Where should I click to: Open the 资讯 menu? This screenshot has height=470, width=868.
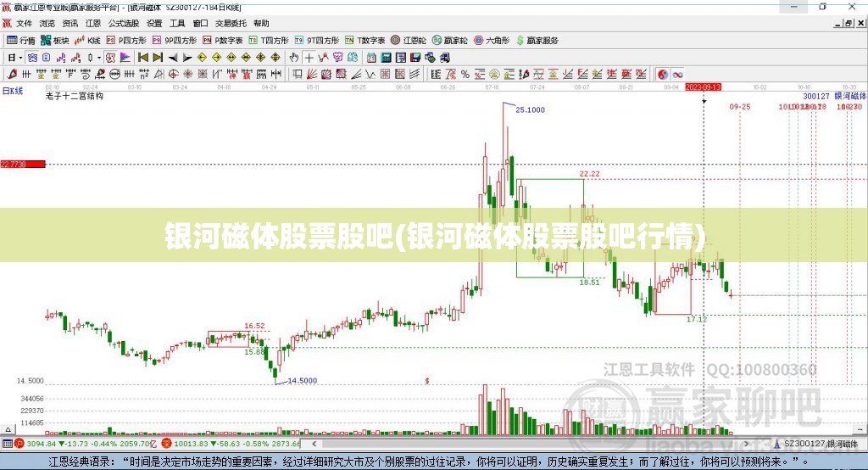tap(70, 23)
